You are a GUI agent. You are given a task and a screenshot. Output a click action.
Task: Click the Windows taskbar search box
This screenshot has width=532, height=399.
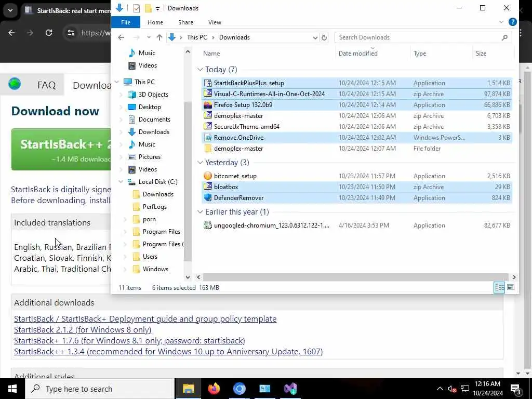pos(99,389)
